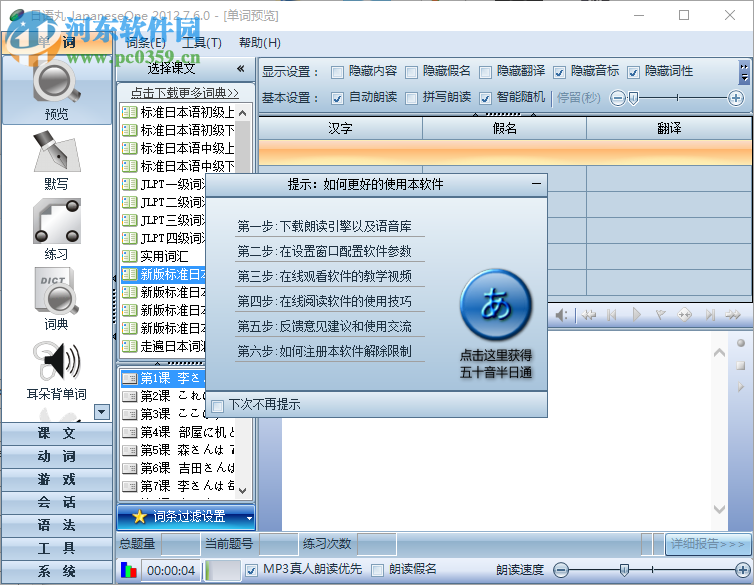
Task: Click the fast-forward double arrow button
Action: pos(733,315)
